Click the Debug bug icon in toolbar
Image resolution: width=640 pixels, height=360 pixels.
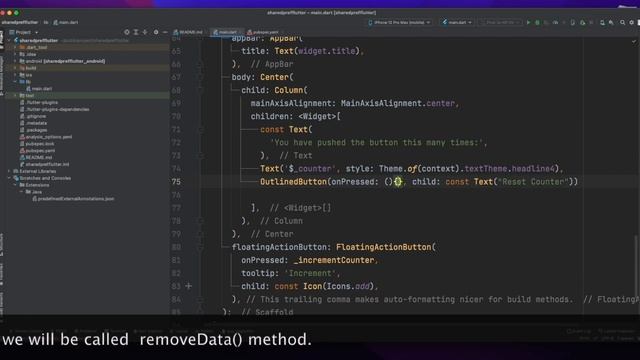tap(537, 22)
